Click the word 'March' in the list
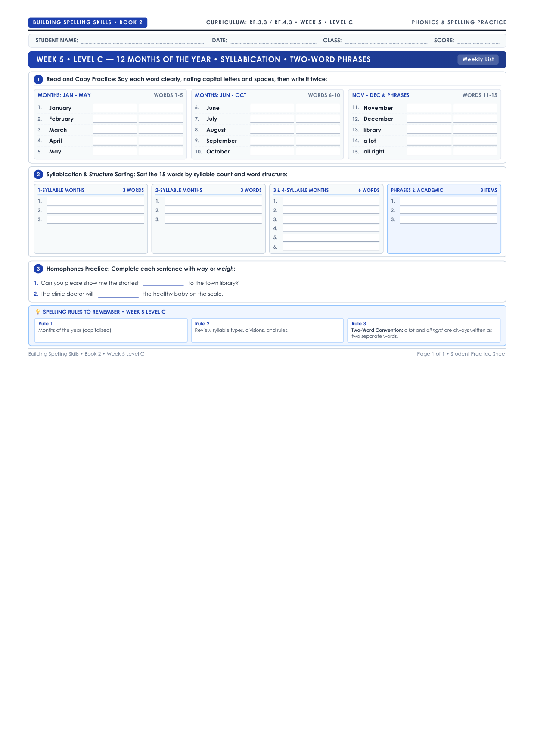The height and width of the screenshot is (756, 534). pos(58,130)
